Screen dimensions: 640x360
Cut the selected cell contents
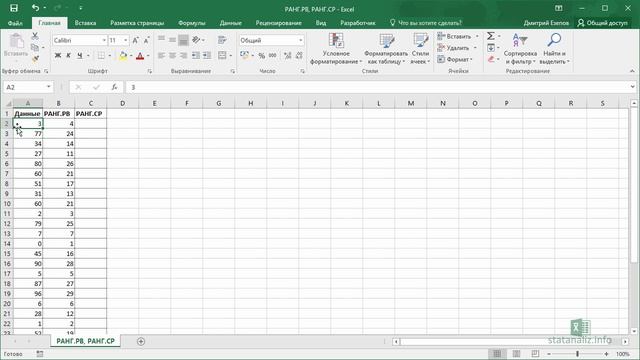(35, 36)
